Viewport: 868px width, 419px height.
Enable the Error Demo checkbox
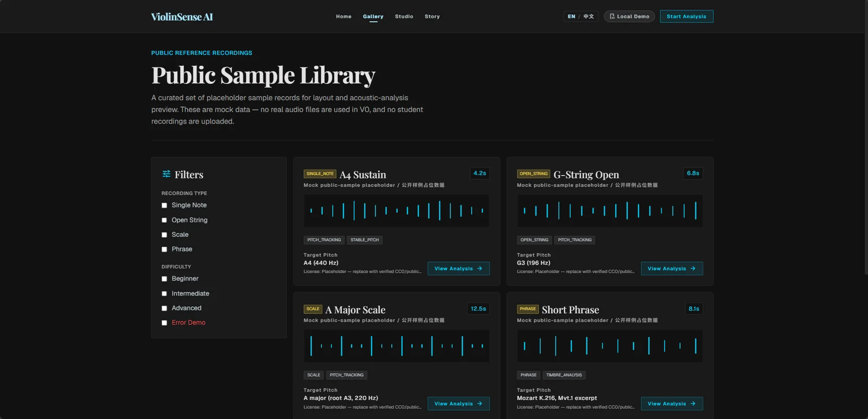point(164,323)
